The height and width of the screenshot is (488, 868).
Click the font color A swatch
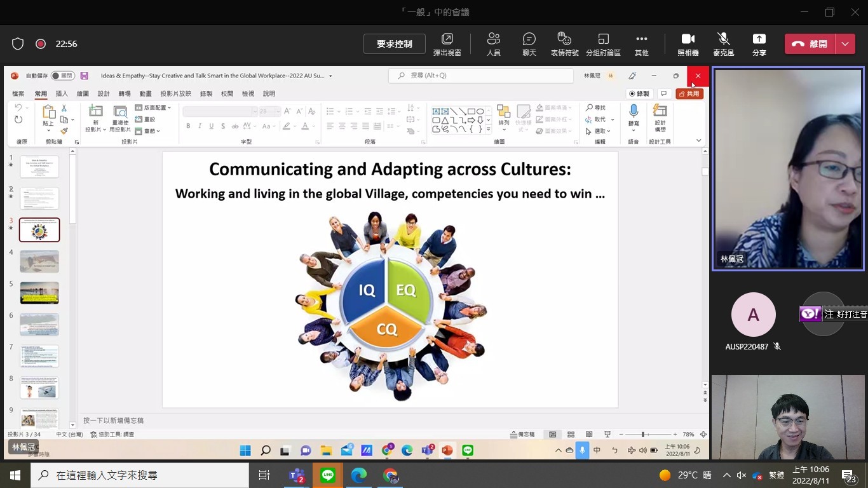[306, 126]
